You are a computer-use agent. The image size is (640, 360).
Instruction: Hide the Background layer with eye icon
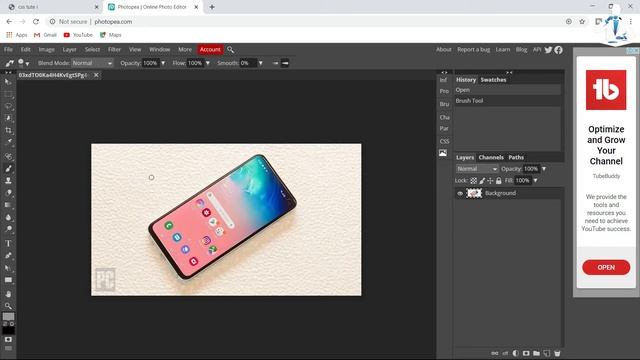coord(460,193)
